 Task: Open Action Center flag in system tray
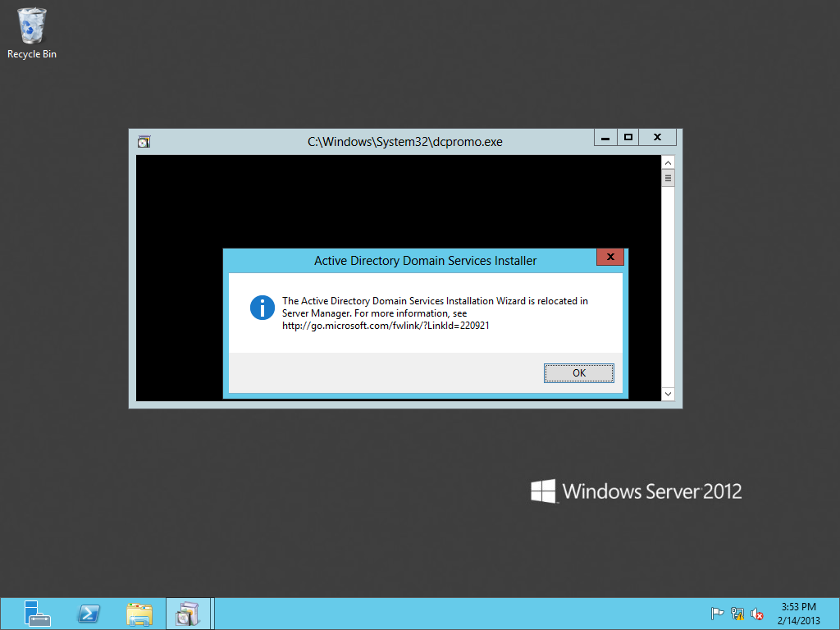coord(717,614)
